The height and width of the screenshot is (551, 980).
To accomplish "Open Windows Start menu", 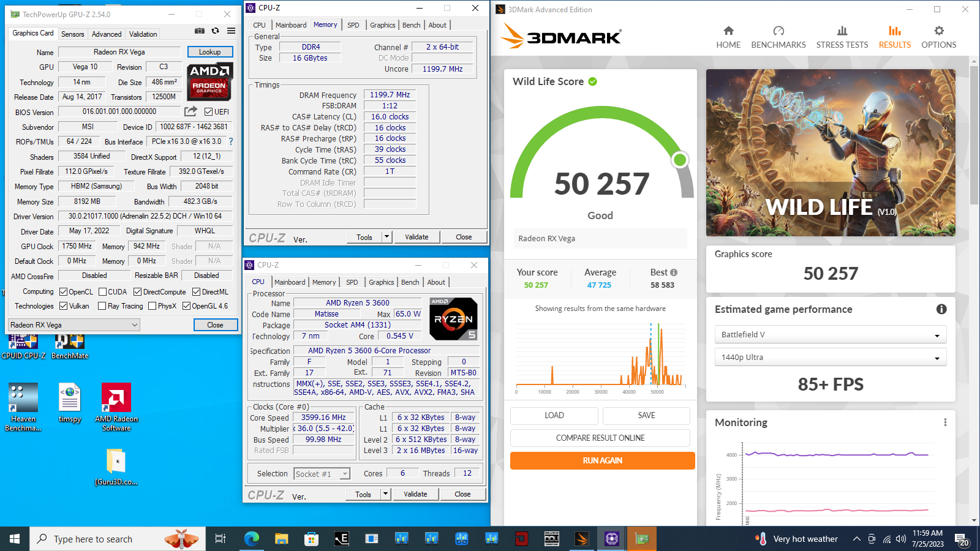I will pos(15,539).
